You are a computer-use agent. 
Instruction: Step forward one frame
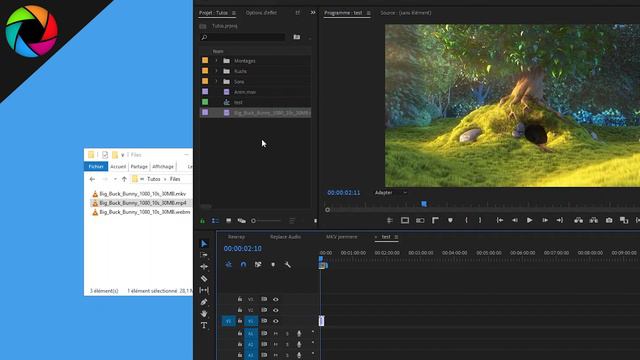[x=545, y=220]
